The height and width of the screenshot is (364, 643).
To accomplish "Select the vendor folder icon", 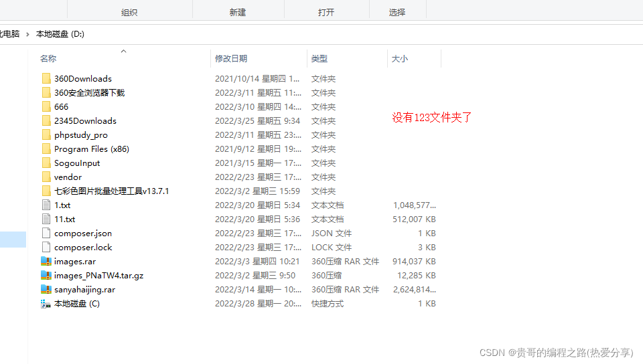I will click(46, 177).
